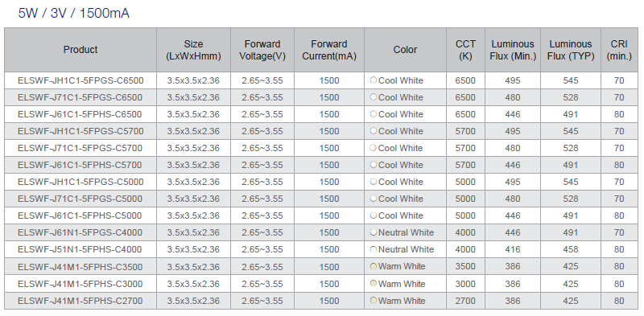
Task: Click the warm white swatch in the C2700 row
Action: (x=373, y=301)
